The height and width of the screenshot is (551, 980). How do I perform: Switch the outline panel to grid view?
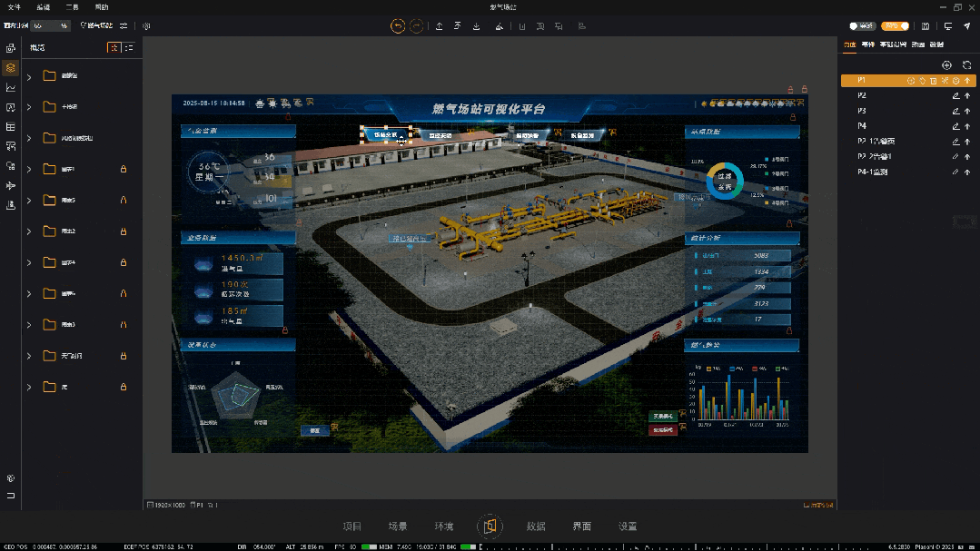[x=114, y=47]
